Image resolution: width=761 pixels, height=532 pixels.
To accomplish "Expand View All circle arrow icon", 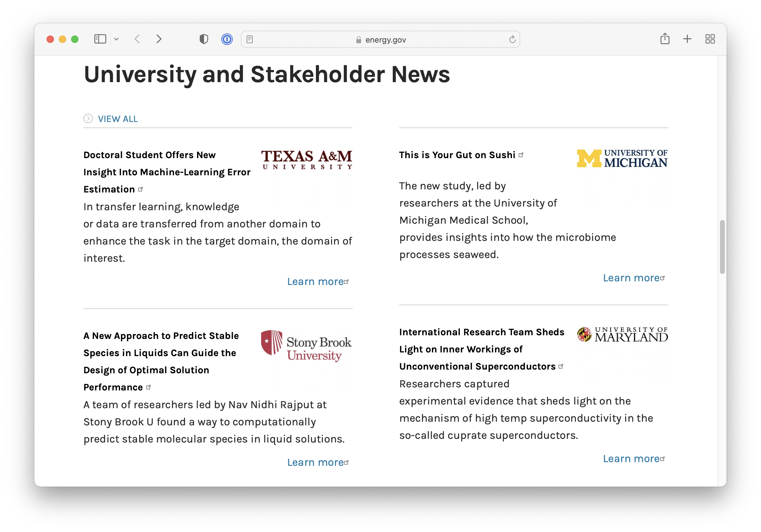I will coord(88,118).
